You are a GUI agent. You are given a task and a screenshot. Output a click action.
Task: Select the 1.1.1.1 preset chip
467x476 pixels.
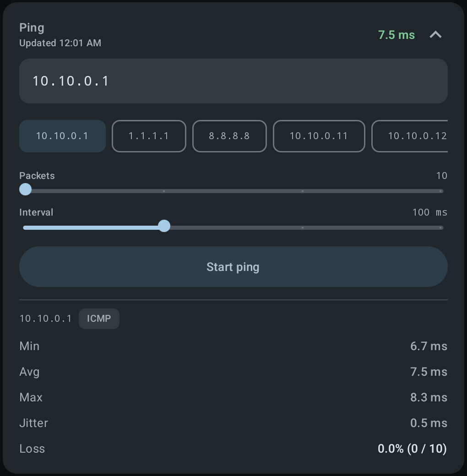tap(149, 136)
